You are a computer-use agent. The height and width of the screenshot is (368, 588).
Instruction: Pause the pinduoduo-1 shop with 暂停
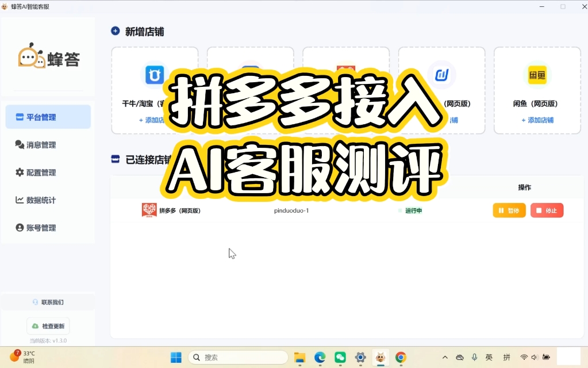click(509, 210)
